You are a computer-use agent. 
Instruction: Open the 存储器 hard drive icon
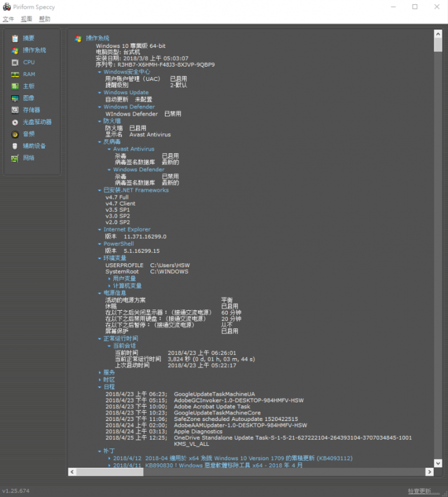15,110
